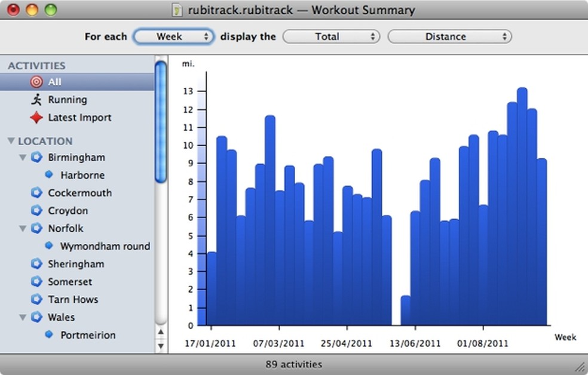Image resolution: width=588 pixels, height=375 pixels.
Task: Click the Running figure icon
Action: pyautogui.click(x=36, y=100)
